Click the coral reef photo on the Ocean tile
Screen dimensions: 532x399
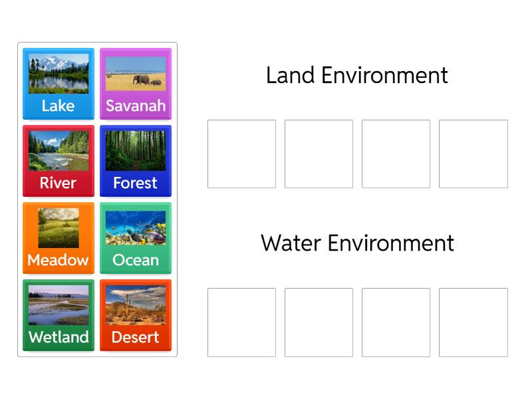point(136,227)
